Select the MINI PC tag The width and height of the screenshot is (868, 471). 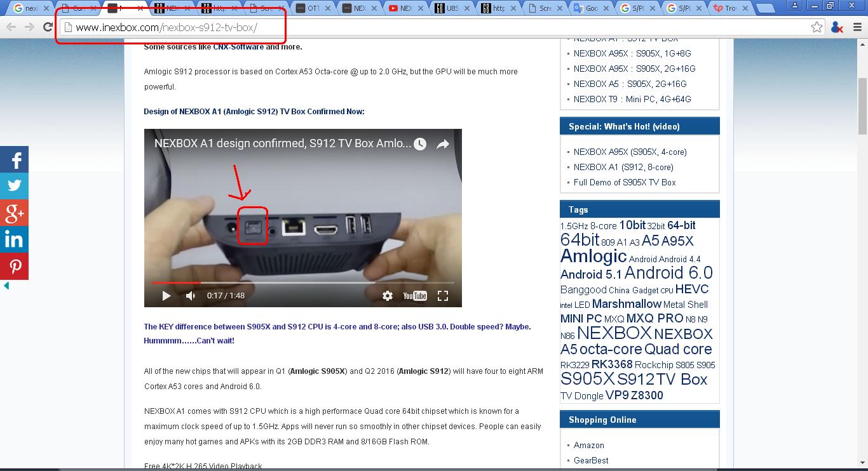[581, 319]
